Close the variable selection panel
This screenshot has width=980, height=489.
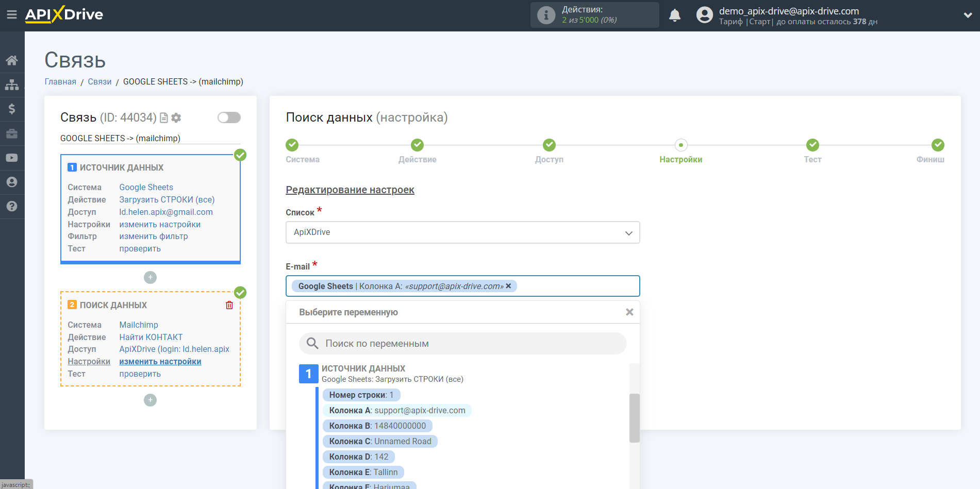(629, 312)
